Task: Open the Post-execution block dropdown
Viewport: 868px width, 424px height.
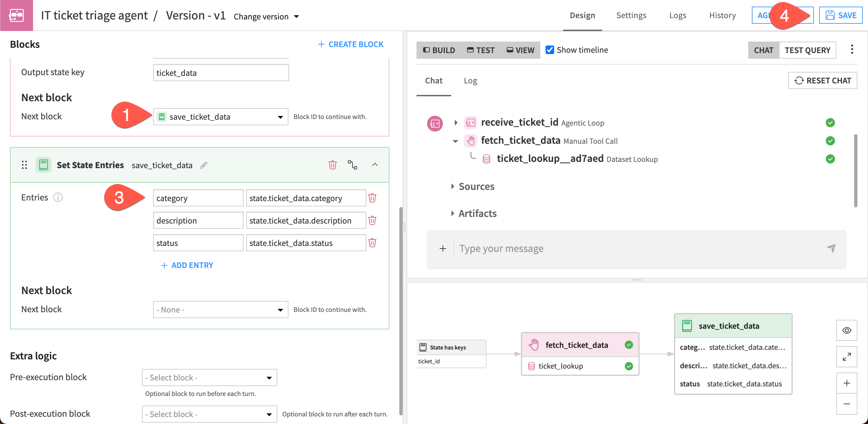Action: click(x=209, y=414)
